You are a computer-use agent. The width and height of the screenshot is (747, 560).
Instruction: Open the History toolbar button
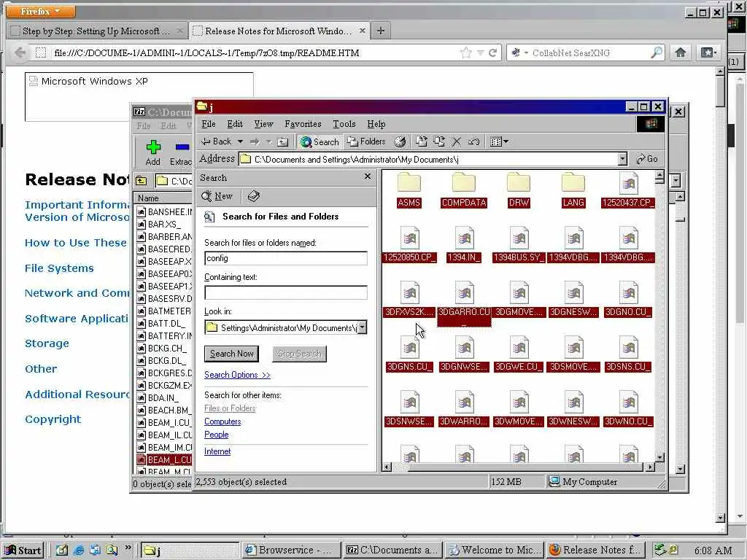(400, 141)
